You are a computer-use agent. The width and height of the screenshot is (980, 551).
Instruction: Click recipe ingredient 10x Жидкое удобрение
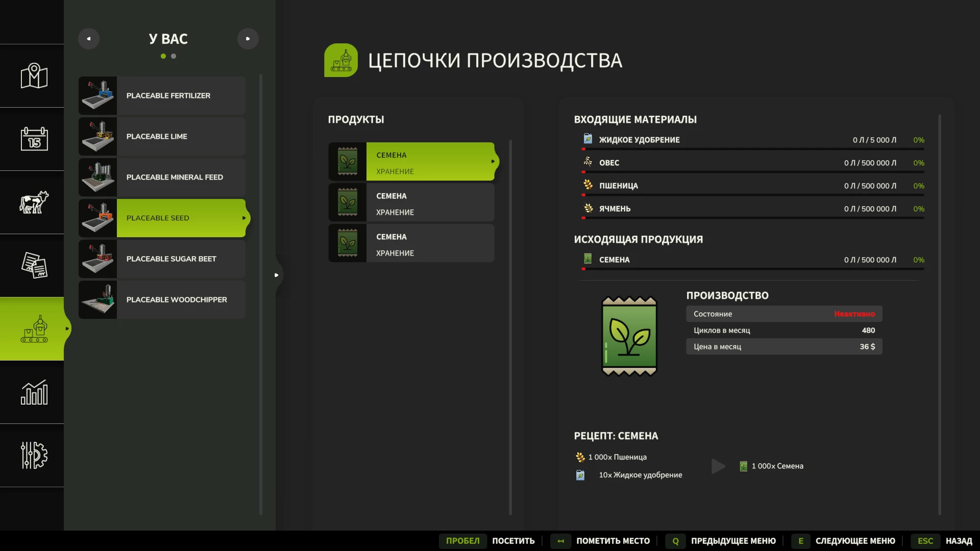click(629, 475)
